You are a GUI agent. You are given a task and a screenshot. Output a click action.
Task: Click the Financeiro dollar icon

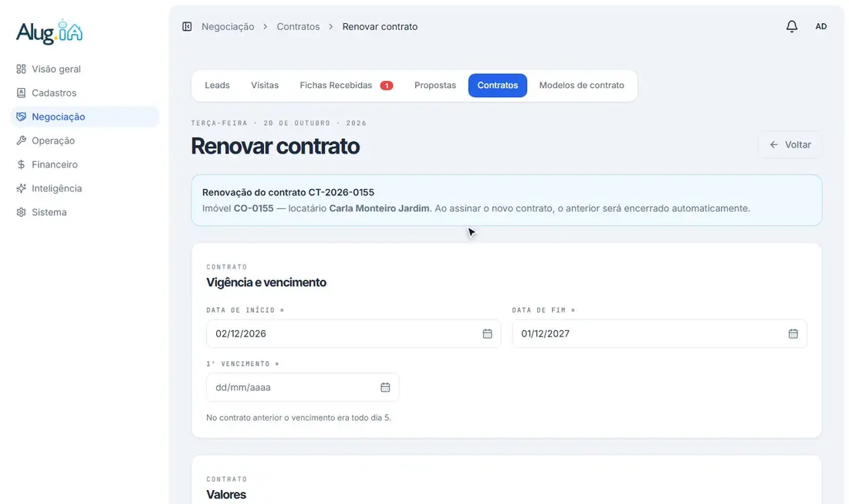point(21,164)
